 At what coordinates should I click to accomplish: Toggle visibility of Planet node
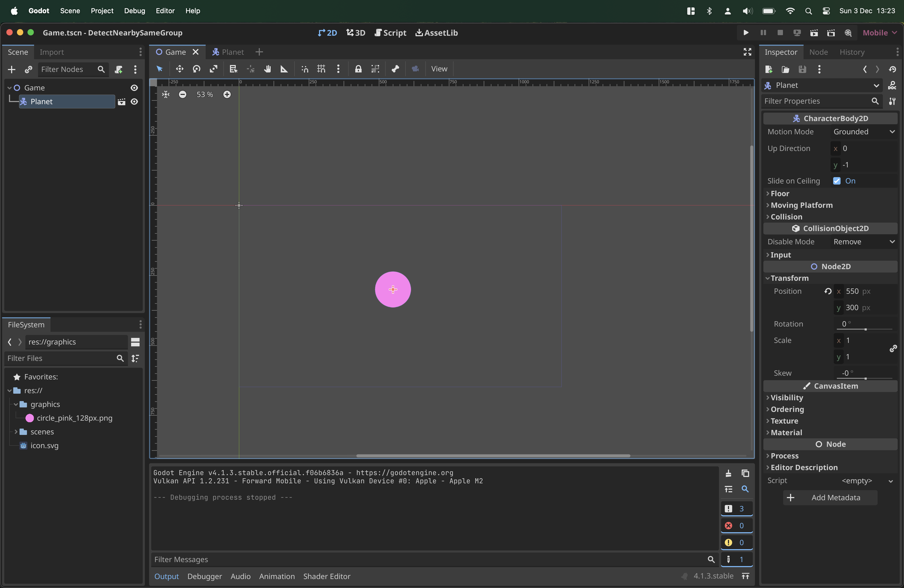pyautogui.click(x=134, y=102)
